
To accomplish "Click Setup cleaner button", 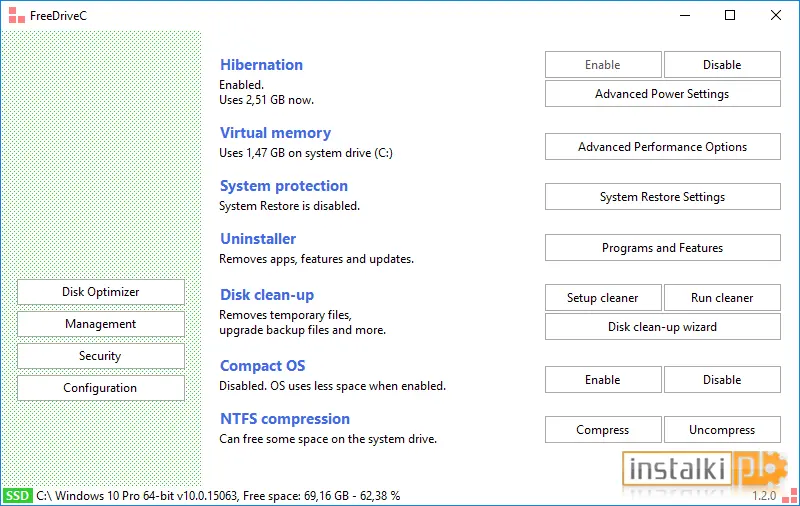I will [603, 298].
